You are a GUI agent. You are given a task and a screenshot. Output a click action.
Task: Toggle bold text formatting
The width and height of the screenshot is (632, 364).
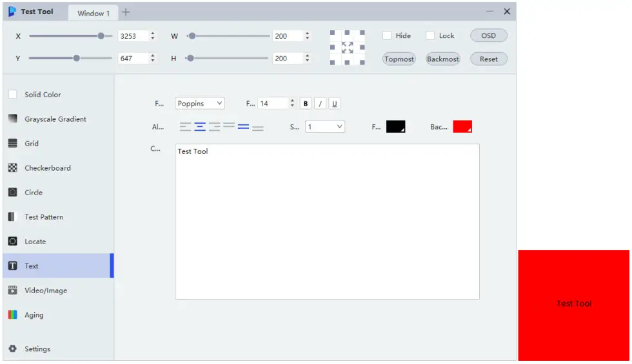pyautogui.click(x=306, y=104)
